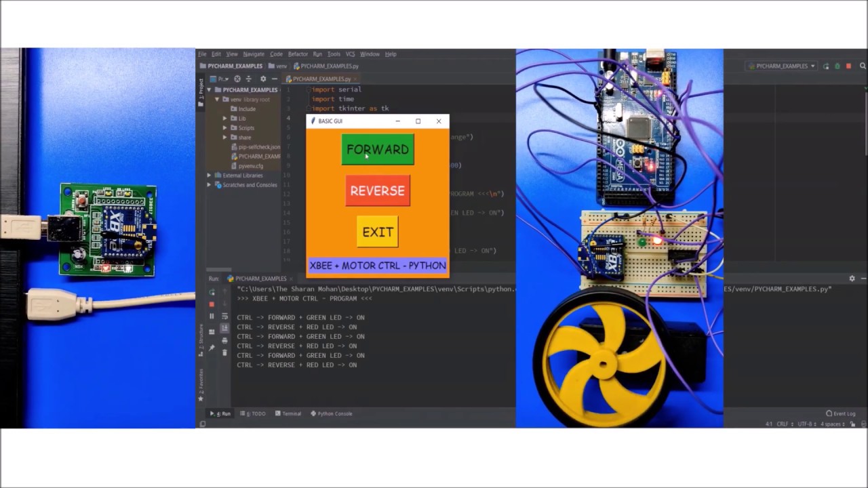Collapse the PYCHARM_EXAMPLES root folder

point(210,89)
